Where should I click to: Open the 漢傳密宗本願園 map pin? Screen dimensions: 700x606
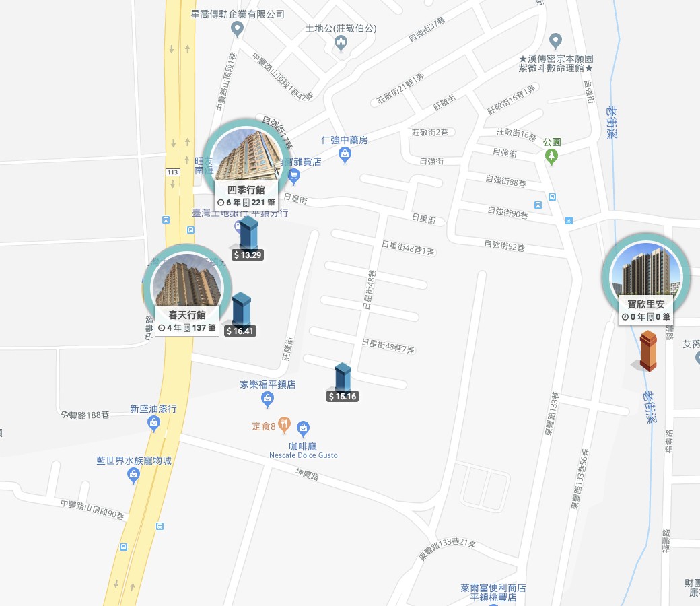(555, 42)
